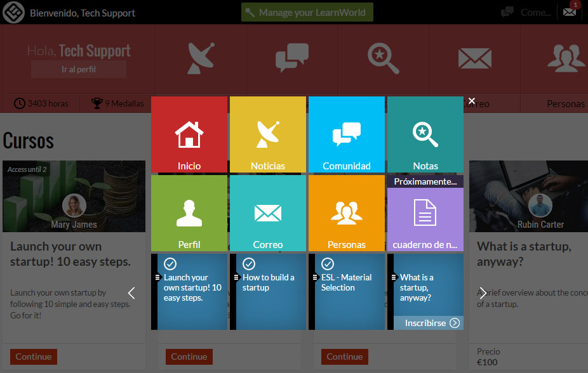Click the Ir al perfil button

pos(78,69)
